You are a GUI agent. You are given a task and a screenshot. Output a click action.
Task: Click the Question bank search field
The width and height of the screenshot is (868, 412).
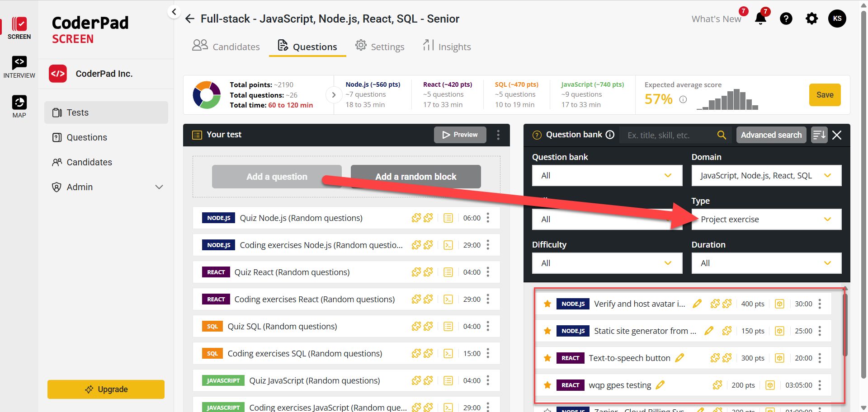tap(668, 135)
